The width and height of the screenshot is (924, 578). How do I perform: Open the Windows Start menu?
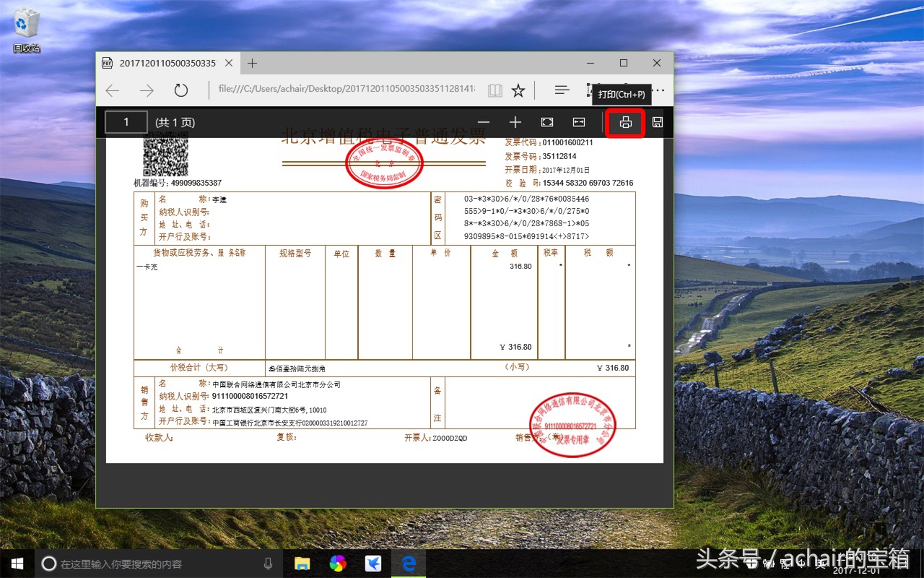[x=17, y=564]
